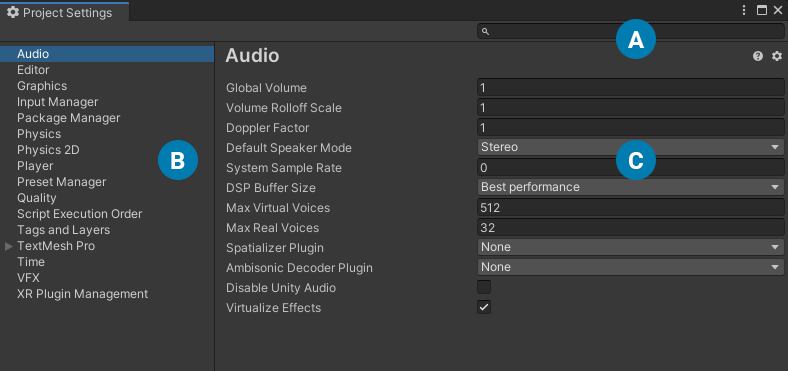Click the Max Virtual Voices field
This screenshot has height=371, width=788.
(631, 207)
